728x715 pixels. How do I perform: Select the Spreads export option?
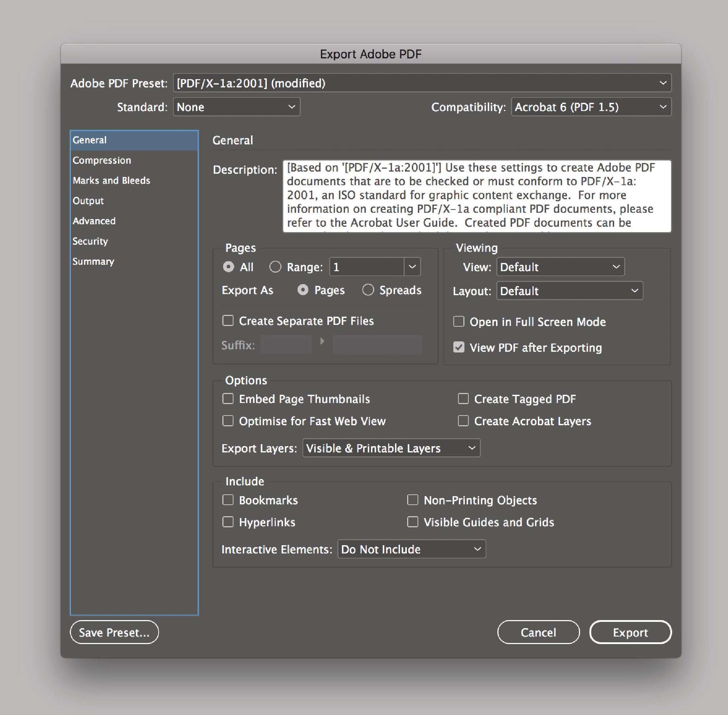pyautogui.click(x=368, y=289)
